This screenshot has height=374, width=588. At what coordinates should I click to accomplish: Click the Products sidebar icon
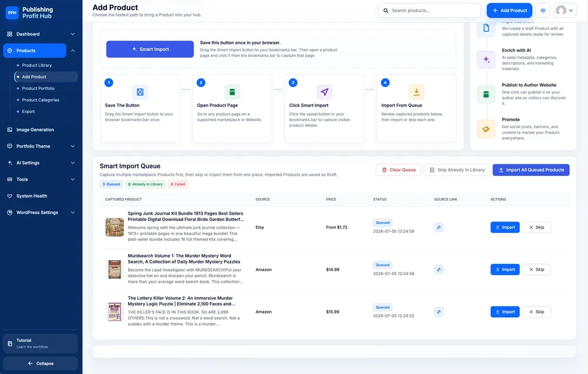pyautogui.click(x=10, y=51)
